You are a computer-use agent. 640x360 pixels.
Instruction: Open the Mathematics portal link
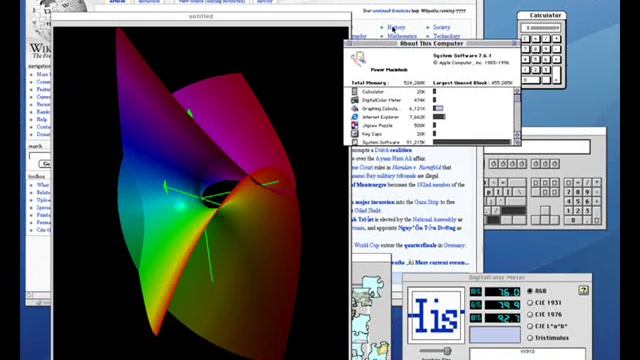pos(402,36)
